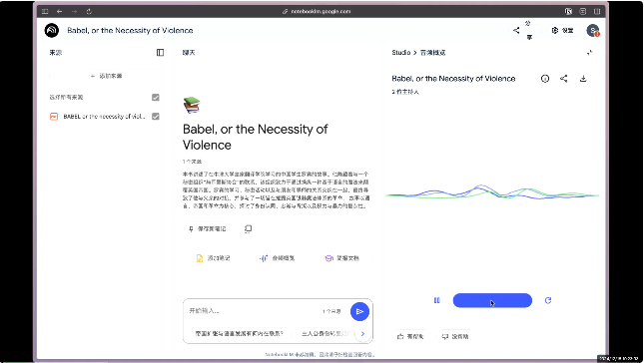Click the 音频概览 breadcrumb label
This screenshot has height=363, width=644.
[x=433, y=53]
